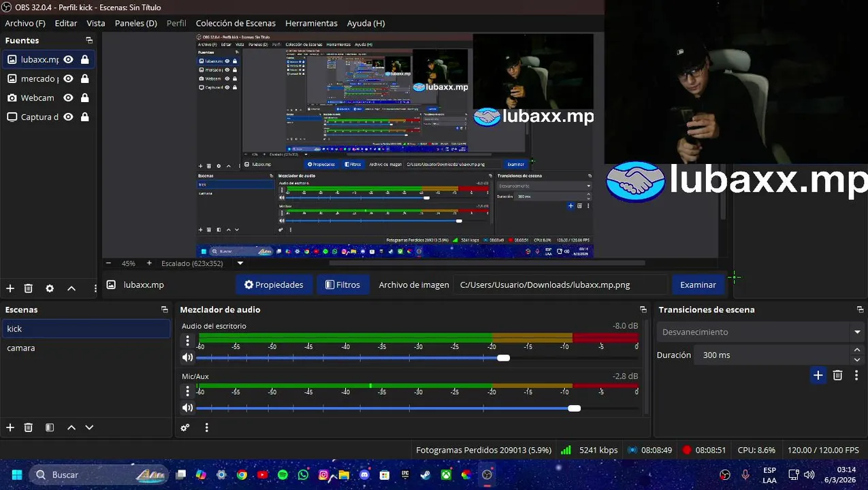Increase the transition Duración by one step

857,350
